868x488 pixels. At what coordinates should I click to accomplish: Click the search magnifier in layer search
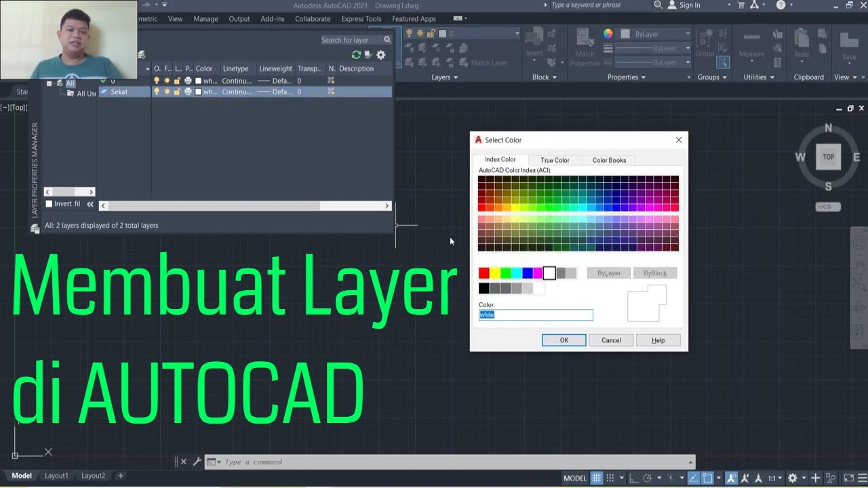(387, 40)
